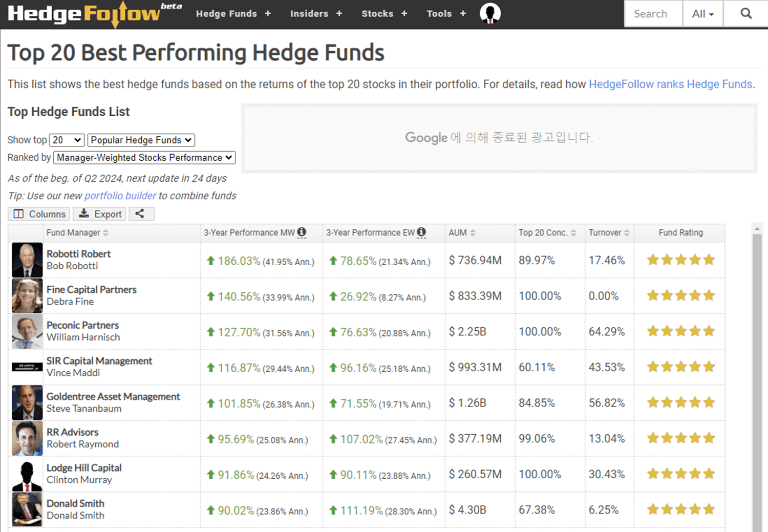768x532 pixels.
Task: Open Peconic Partners fund link
Action: pos(82,325)
